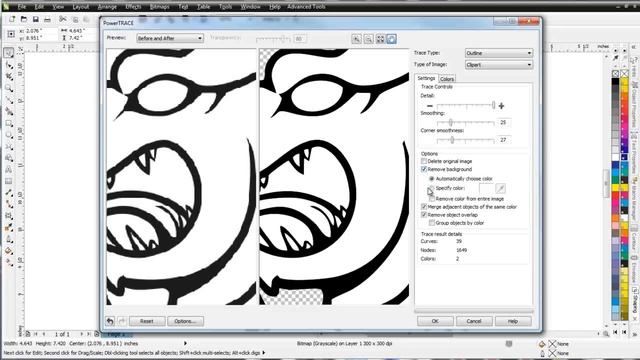Click the Detail minus icon
Image resolution: width=640 pixels, height=360 pixels.
coord(429,106)
